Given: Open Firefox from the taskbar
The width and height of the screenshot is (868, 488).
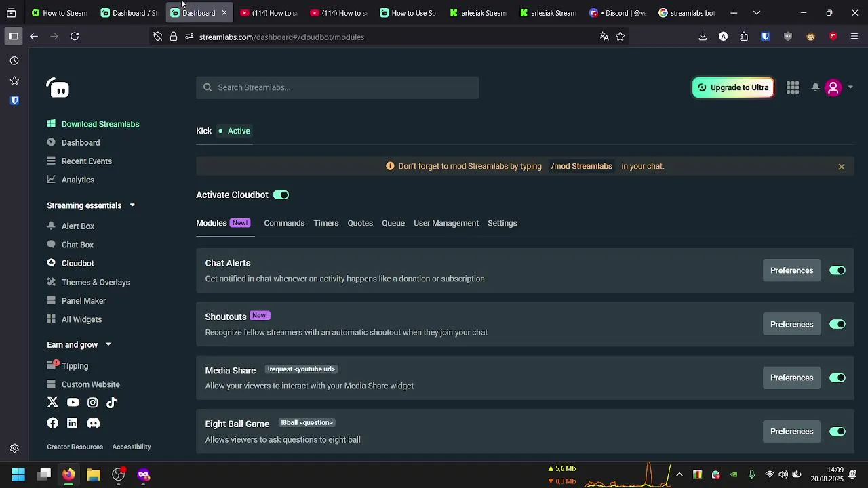Looking at the screenshot, I should tap(68, 474).
